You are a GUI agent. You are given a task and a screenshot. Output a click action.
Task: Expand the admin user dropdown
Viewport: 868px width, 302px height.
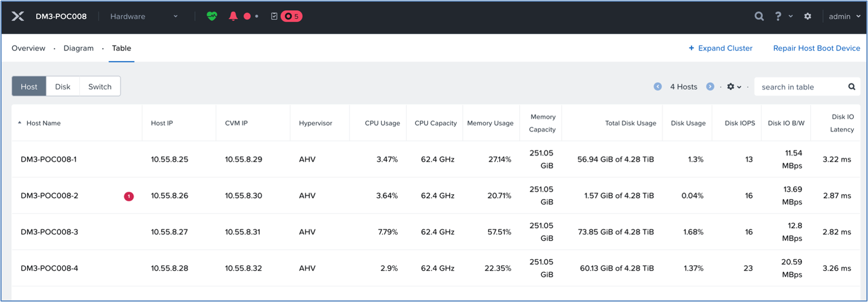[x=844, y=16]
